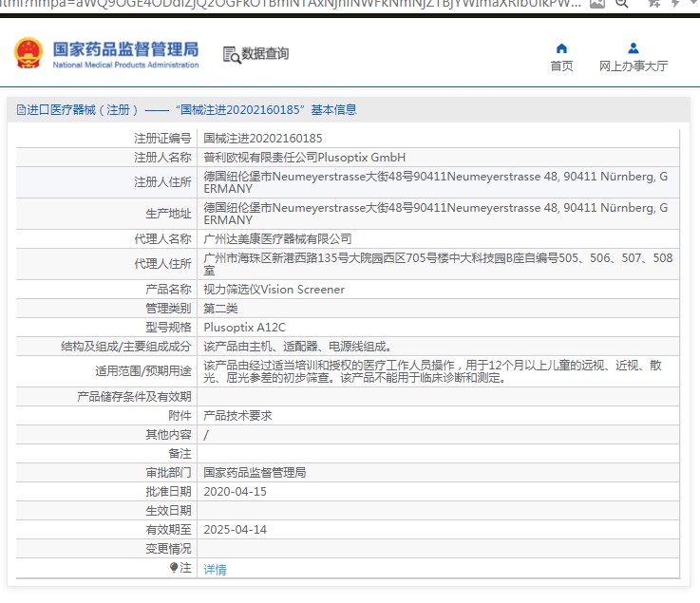
Task: Select model Plusoptix A12C value
Action: [245, 328]
